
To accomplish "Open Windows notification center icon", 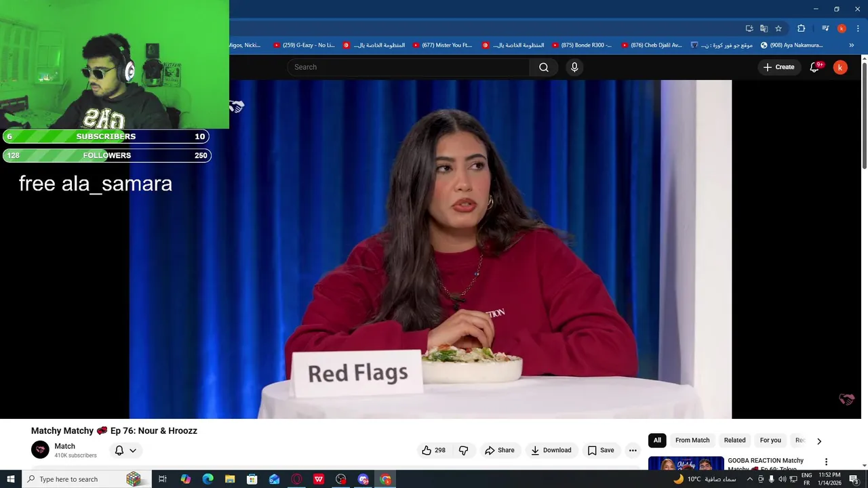I will tap(854, 479).
